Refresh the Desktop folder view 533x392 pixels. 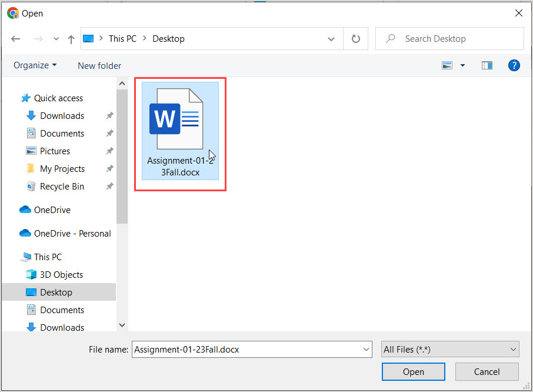pyautogui.click(x=355, y=39)
